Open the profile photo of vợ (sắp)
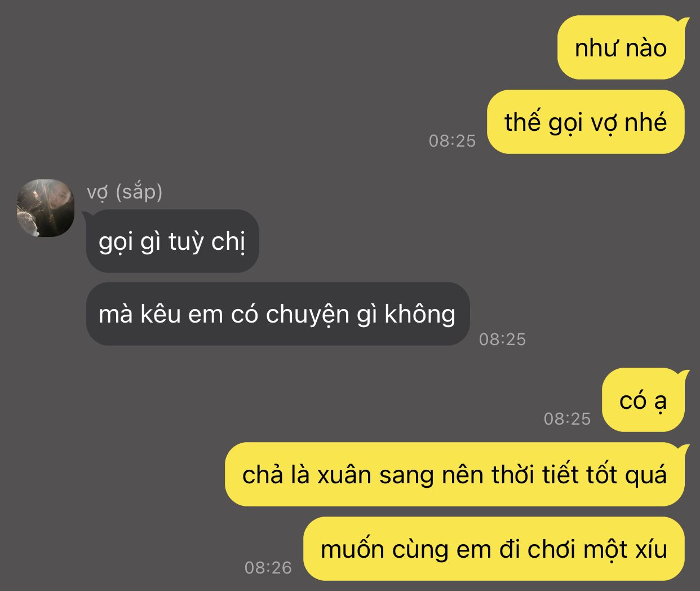700x591 pixels. [45, 208]
